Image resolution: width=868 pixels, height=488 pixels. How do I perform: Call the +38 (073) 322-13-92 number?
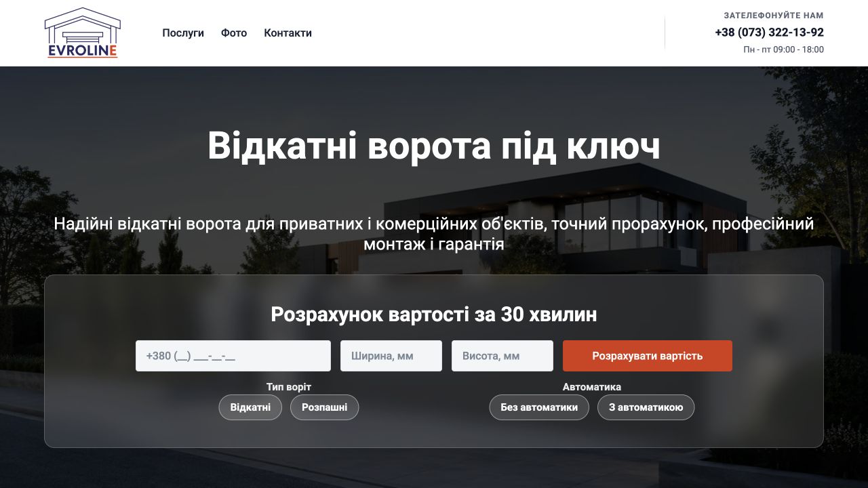[769, 32]
